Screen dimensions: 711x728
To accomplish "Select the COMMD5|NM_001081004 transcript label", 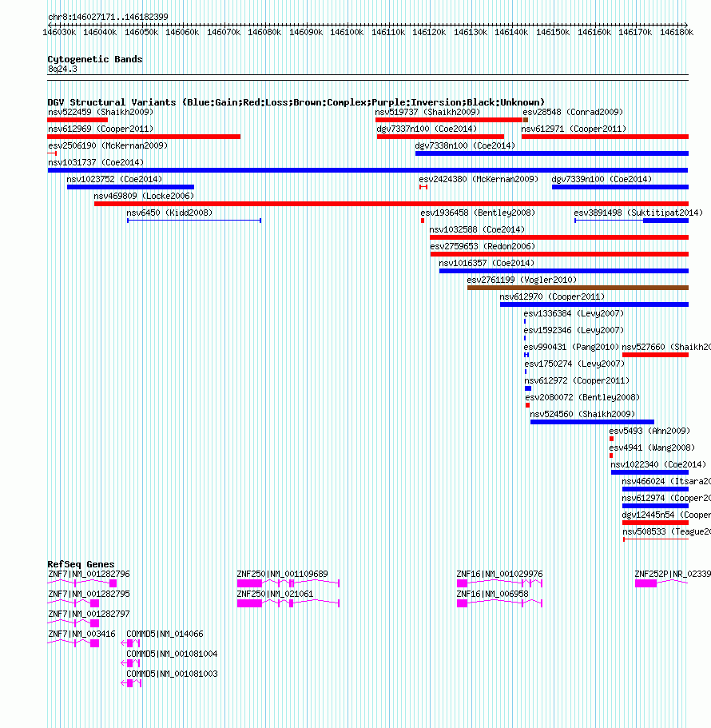I will pos(172,654).
